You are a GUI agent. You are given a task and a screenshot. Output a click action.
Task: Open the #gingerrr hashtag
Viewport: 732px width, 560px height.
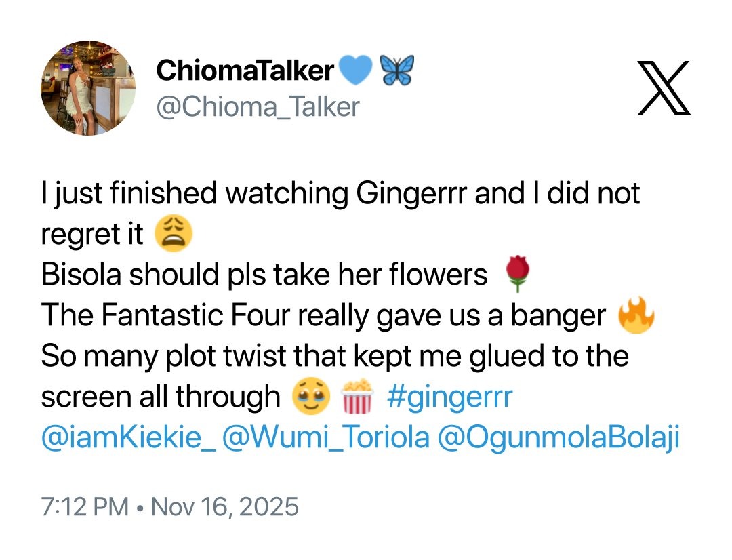pos(449,397)
